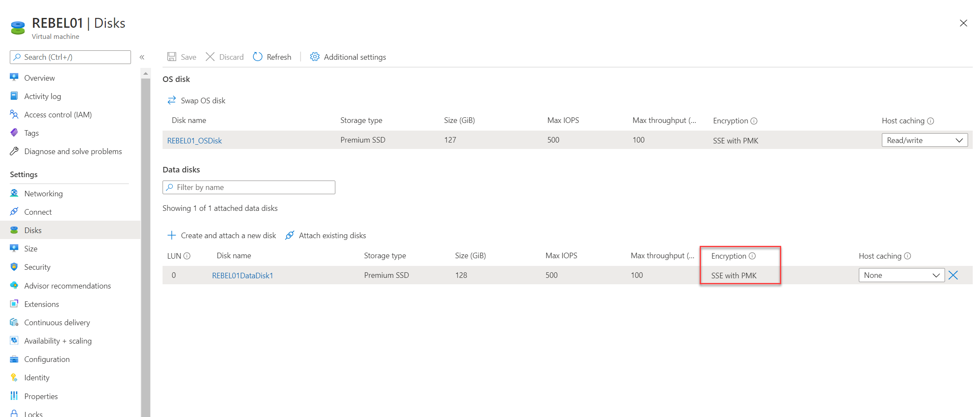Click the Filter by name field
Viewport: 980px width, 417px height.
point(249,187)
